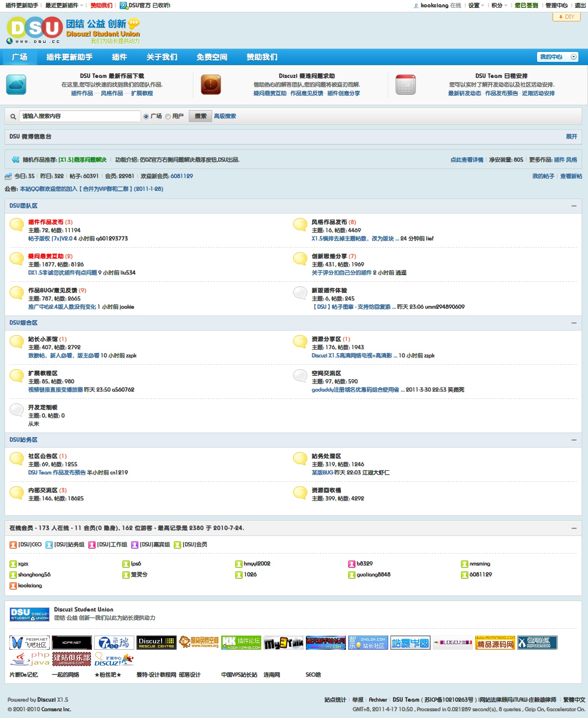Screen dimensions: 588x718
Task: Open the 站点统计 footer link
Action: tap(335, 700)
